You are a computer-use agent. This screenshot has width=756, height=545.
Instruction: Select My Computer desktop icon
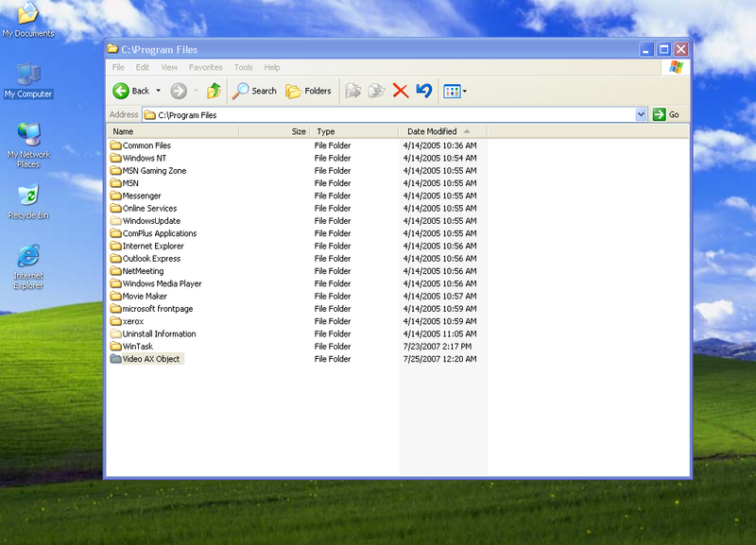point(28,81)
